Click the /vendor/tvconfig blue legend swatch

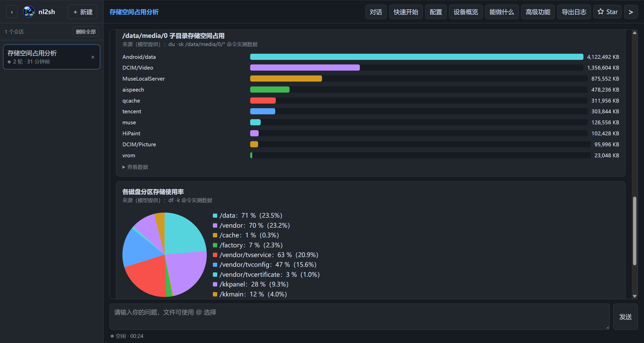coord(215,265)
